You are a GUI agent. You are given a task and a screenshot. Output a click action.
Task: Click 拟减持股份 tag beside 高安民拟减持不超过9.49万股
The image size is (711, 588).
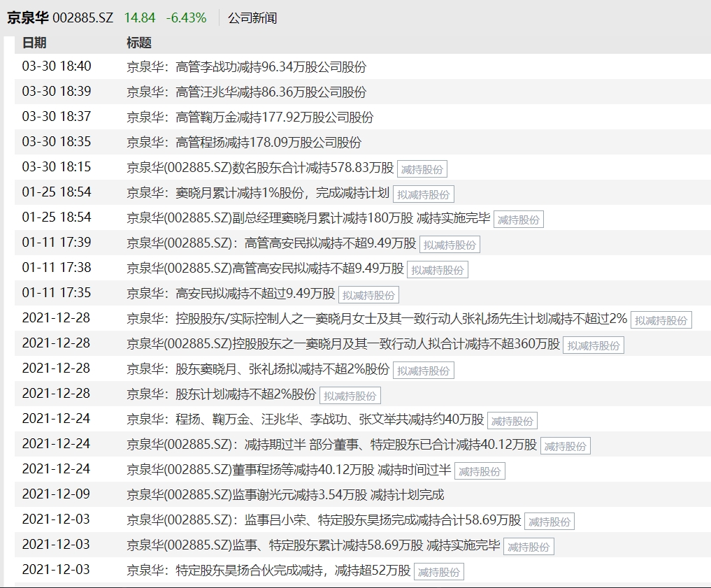pyautogui.click(x=368, y=294)
